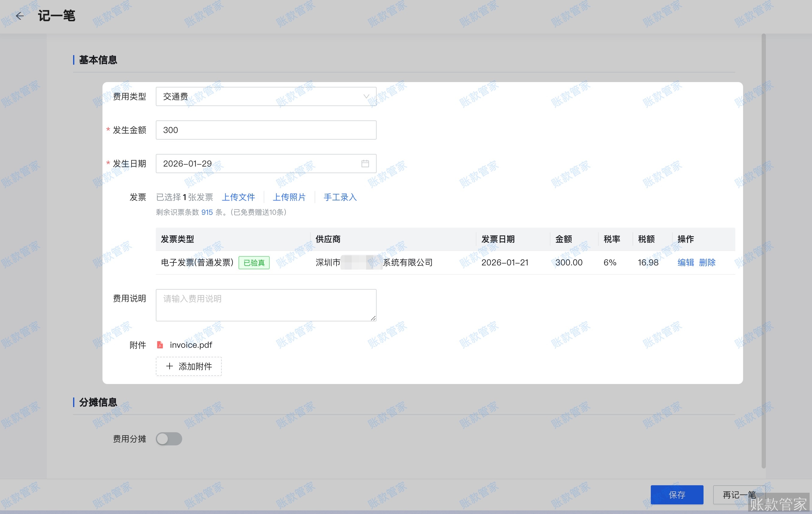The width and height of the screenshot is (812, 514).
Task: Open the calendar icon beside 发生日期
Action: click(366, 164)
